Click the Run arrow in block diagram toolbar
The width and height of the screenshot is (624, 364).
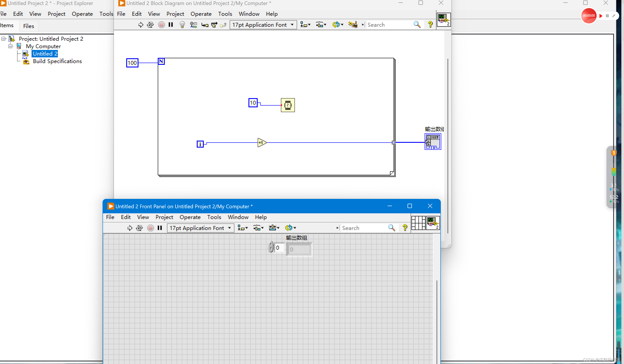(x=141, y=25)
